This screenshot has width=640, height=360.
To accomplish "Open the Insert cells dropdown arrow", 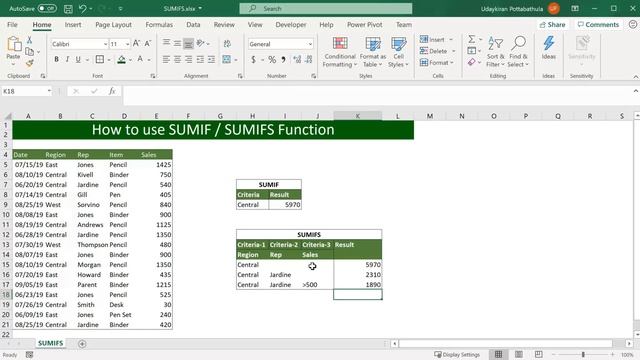I will tap(451, 40).
